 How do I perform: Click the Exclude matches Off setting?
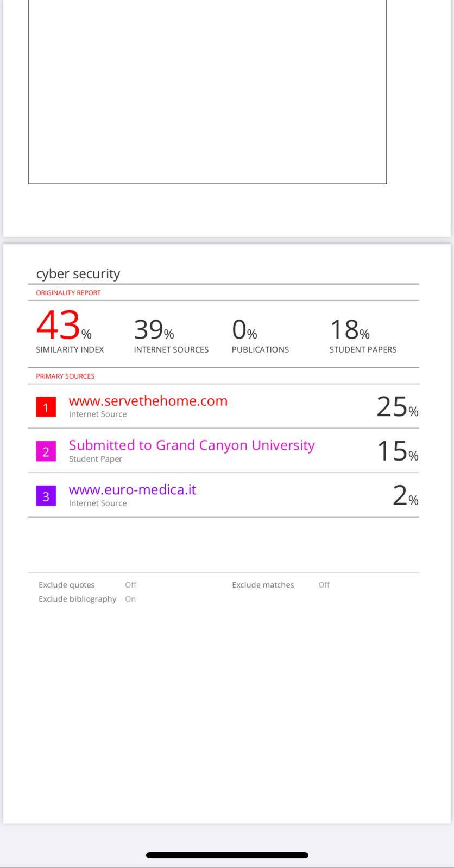[324, 585]
